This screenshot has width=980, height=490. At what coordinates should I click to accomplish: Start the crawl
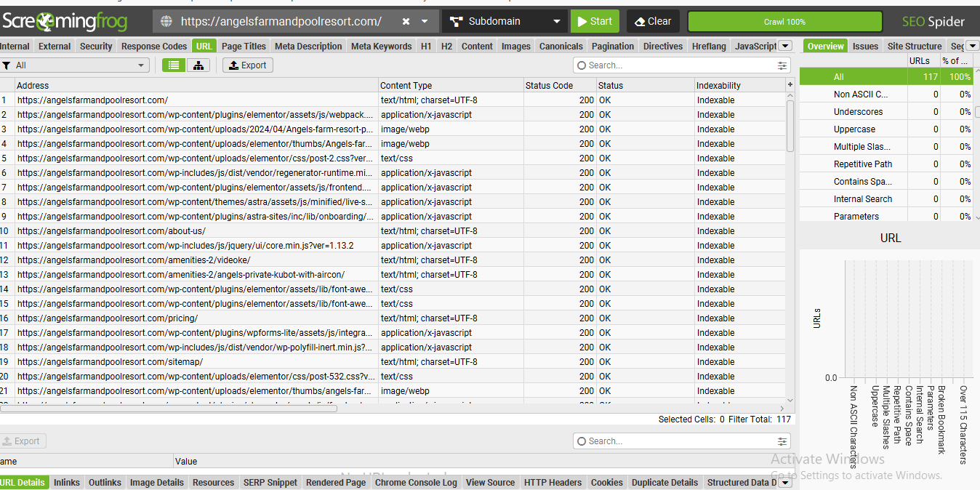click(595, 21)
